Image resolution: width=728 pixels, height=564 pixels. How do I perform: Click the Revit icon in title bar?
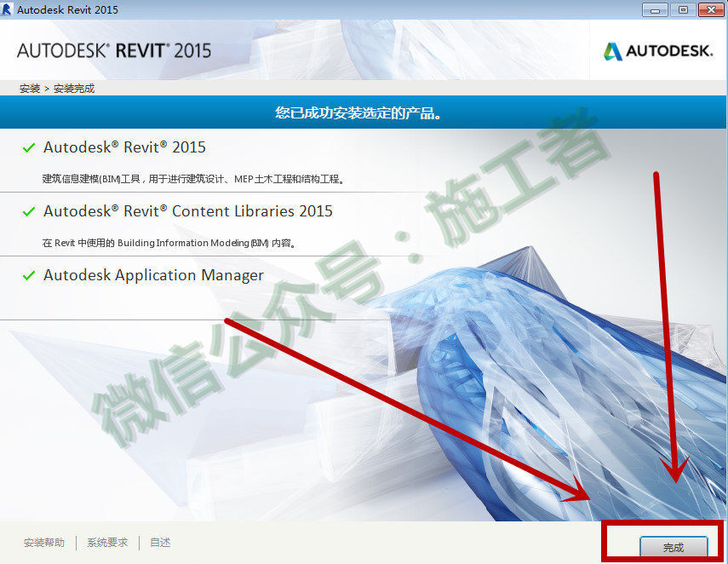7,9
